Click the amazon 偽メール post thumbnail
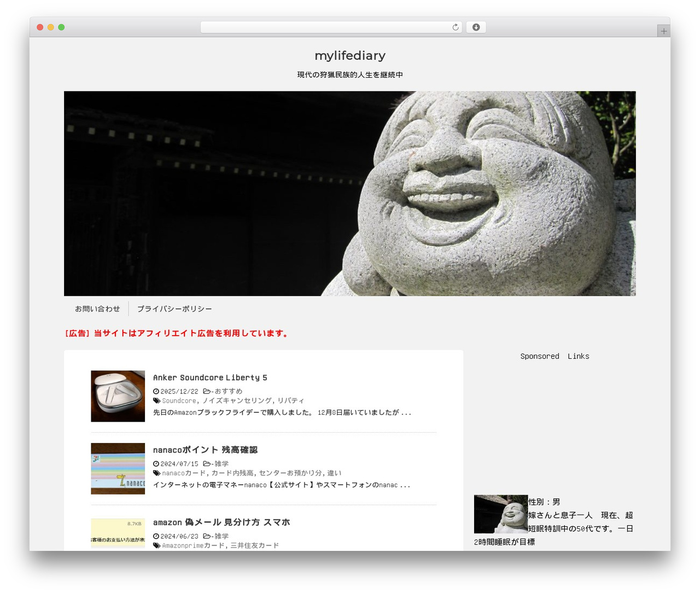This screenshot has height=593, width=700. (118, 533)
